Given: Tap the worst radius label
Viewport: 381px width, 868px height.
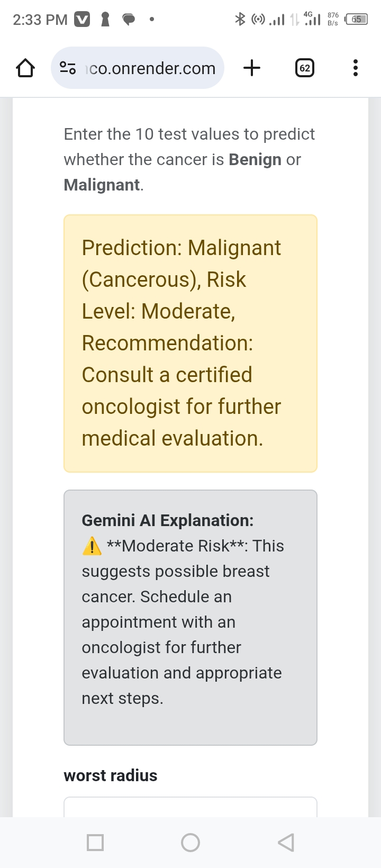Looking at the screenshot, I should coord(111,775).
